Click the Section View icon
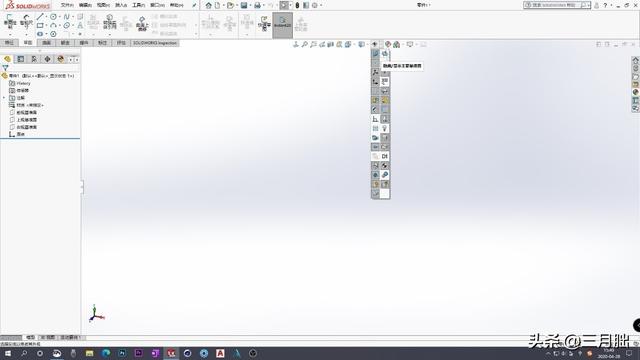Image resolution: width=640 pixels, height=360 pixels. tap(330, 44)
